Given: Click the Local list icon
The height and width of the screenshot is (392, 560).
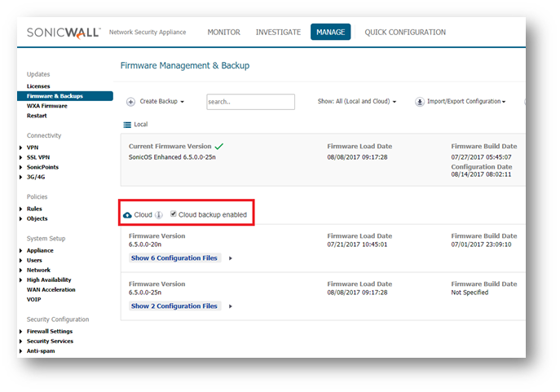Looking at the screenshot, I should (127, 125).
